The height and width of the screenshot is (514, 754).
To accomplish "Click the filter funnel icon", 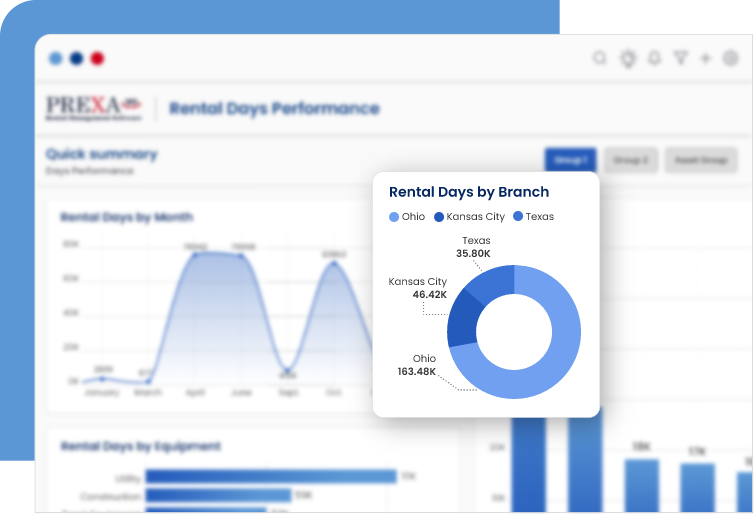I will 681,59.
